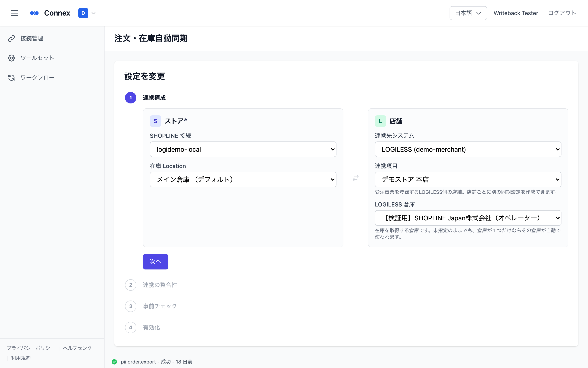Click the 連携構成 step label
The image size is (588, 368).
click(154, 98)
